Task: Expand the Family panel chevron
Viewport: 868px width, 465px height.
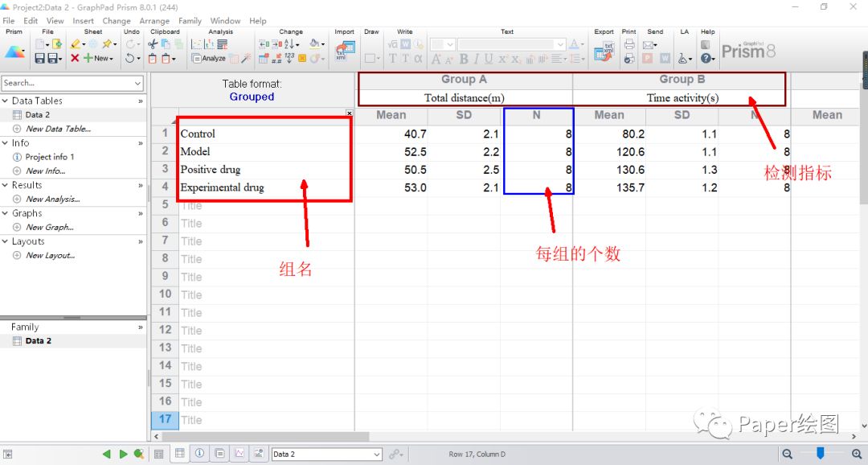Action: pos(140,327)
